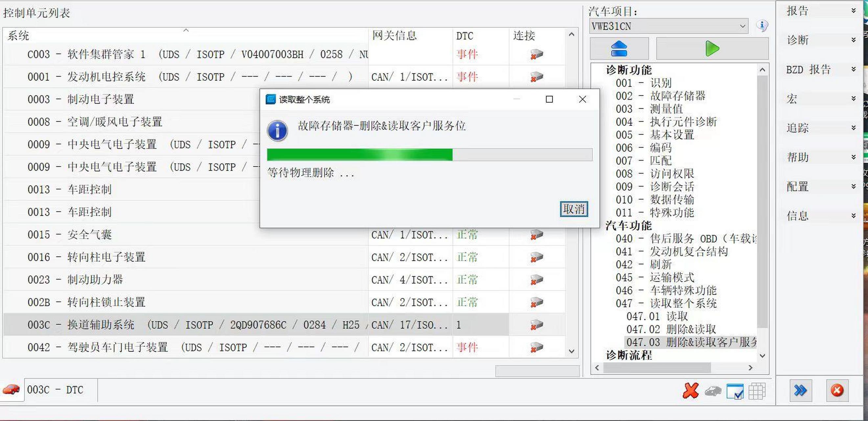Click the connection icon for 003C row

tap(537, 325)
